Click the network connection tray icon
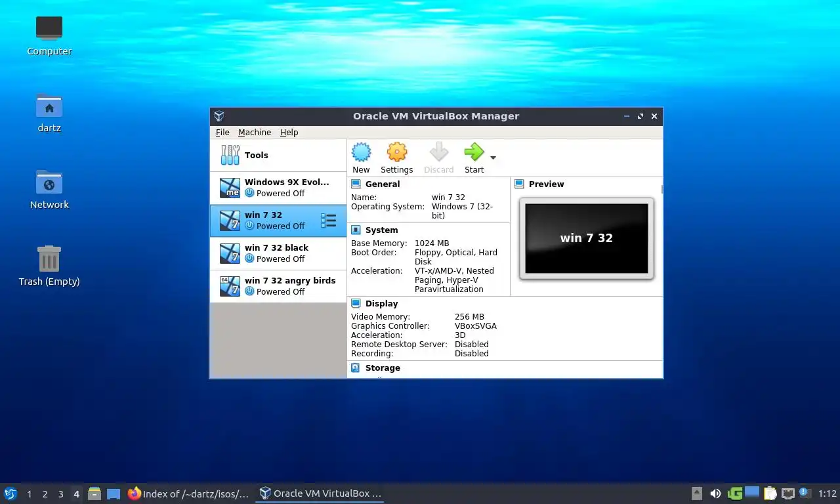This screenshot has width=840, height=504. click(787, 493)
